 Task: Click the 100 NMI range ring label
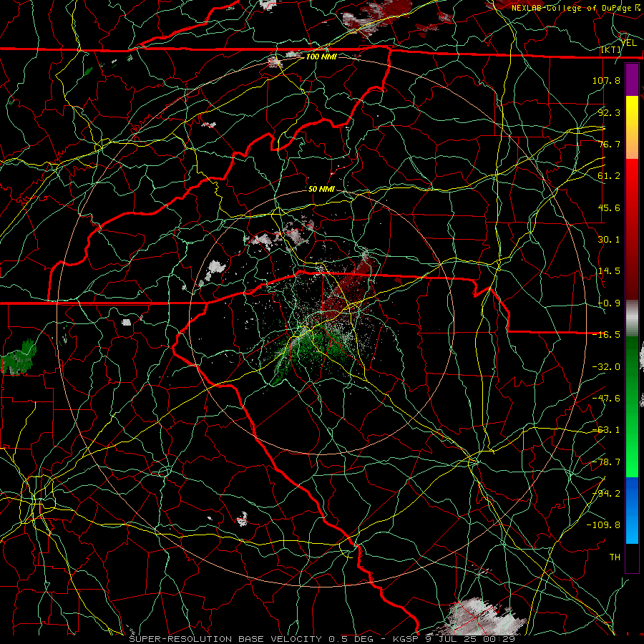(321, 57)
